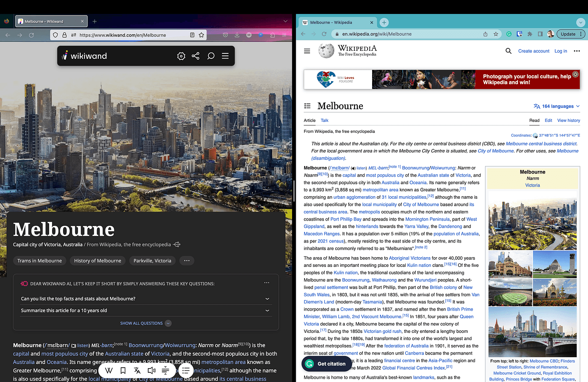588x382 pixels.
Task: Open Firefox Pocket save icon
Action: pos(225,35)
